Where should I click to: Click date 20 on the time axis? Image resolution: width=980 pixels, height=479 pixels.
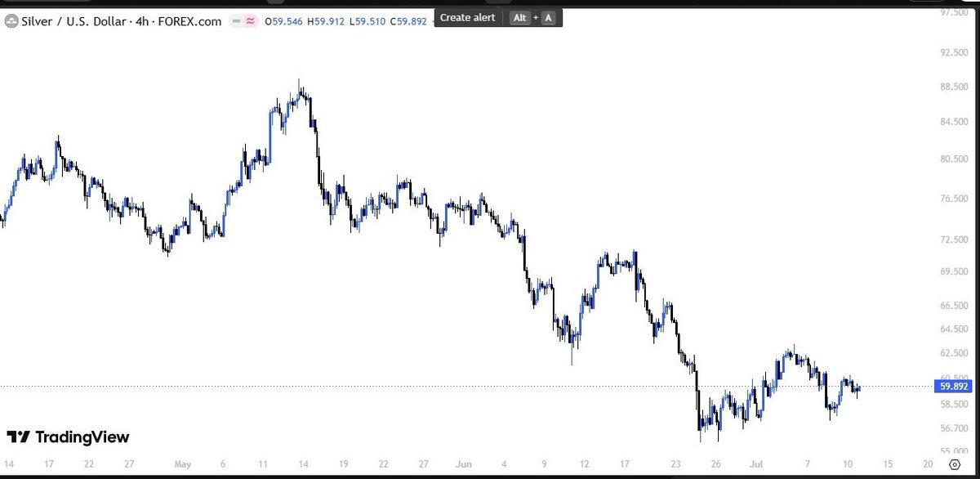point(927,464)
